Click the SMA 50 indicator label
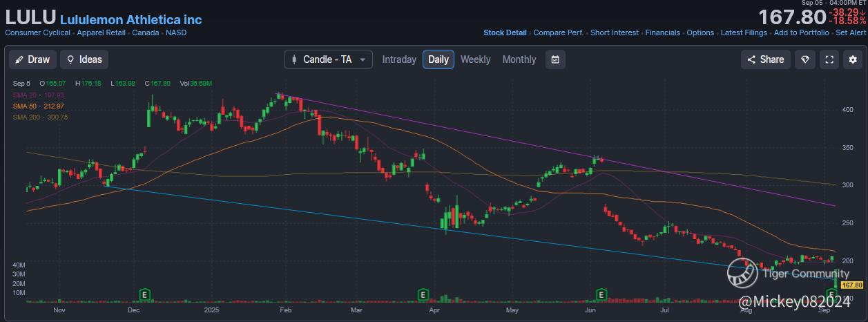Image resolution: width=868 pixels, height=322 pixels. tap(39, 106)
